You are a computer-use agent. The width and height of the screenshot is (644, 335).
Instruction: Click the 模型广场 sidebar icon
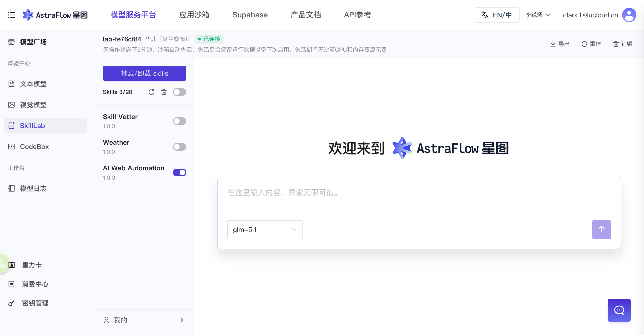(11, 42)
